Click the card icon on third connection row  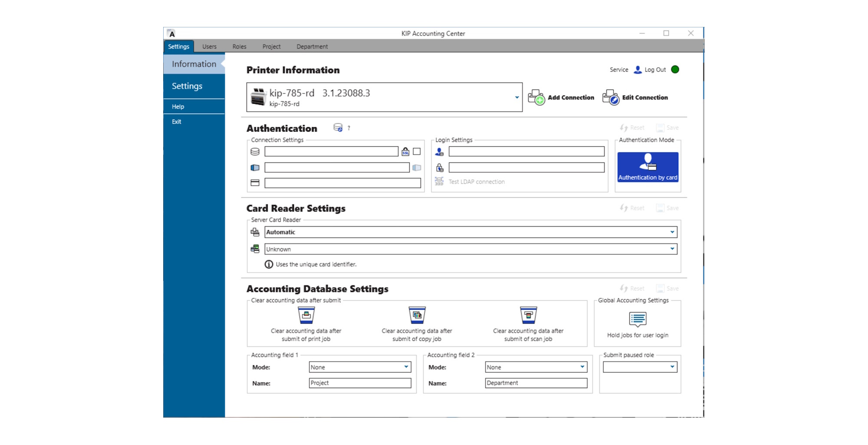[x=255, y=183]
